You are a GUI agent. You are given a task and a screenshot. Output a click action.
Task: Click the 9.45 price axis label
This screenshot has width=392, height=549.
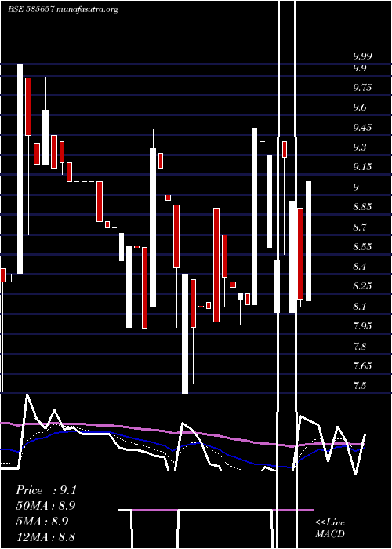tap(362, 127)
